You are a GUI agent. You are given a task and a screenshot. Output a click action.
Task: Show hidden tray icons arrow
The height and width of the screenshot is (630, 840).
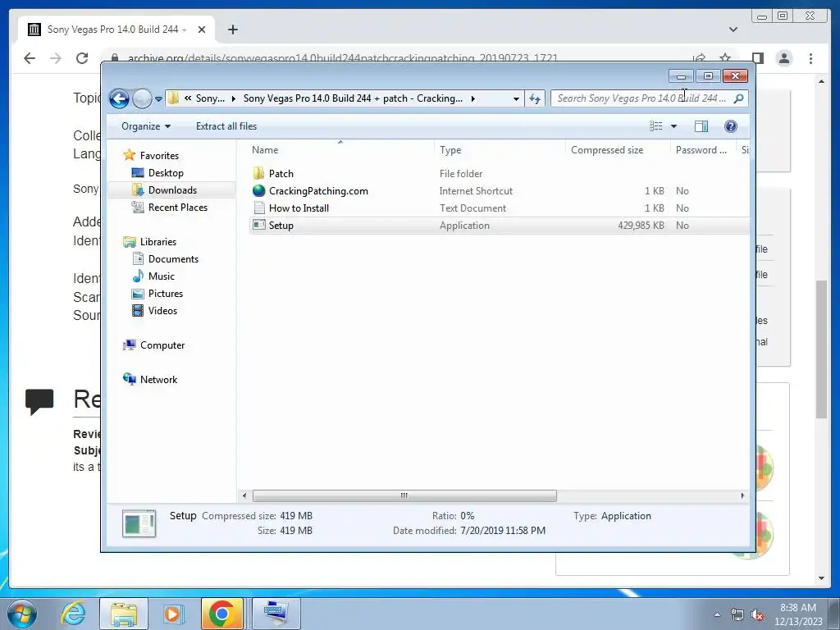coord(717,614)
